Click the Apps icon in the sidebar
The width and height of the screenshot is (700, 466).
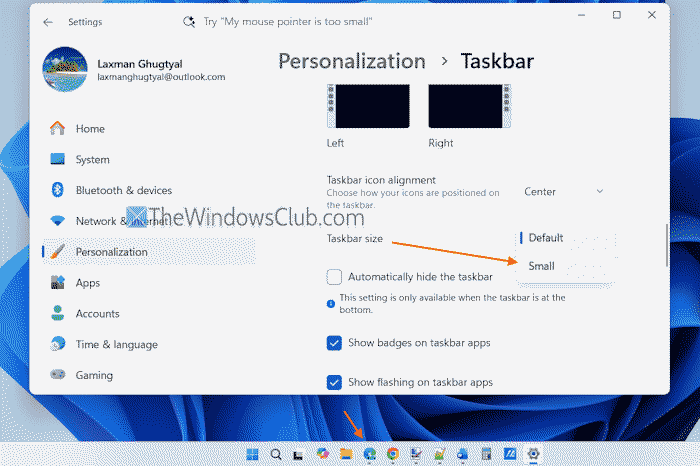tap(57, 282)
